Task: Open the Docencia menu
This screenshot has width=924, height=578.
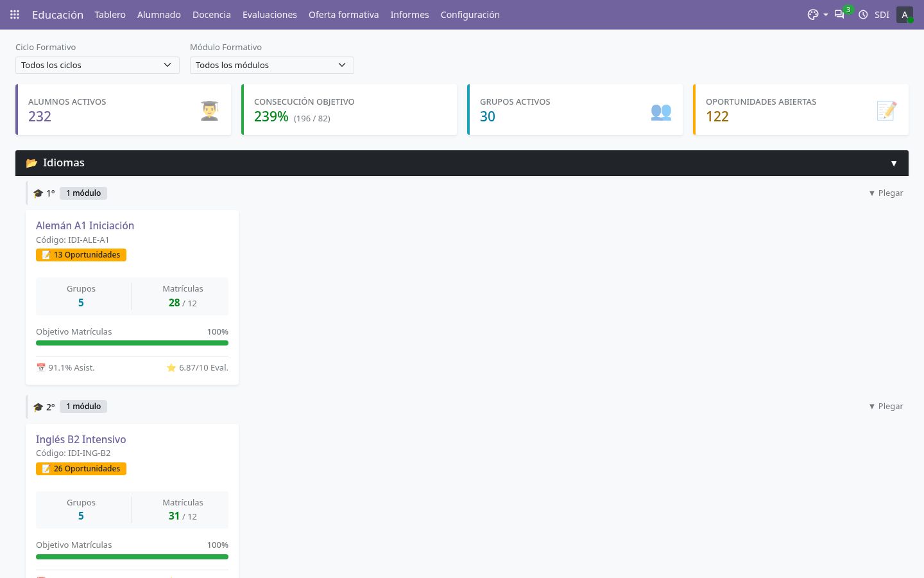Action: pos(212,15)
